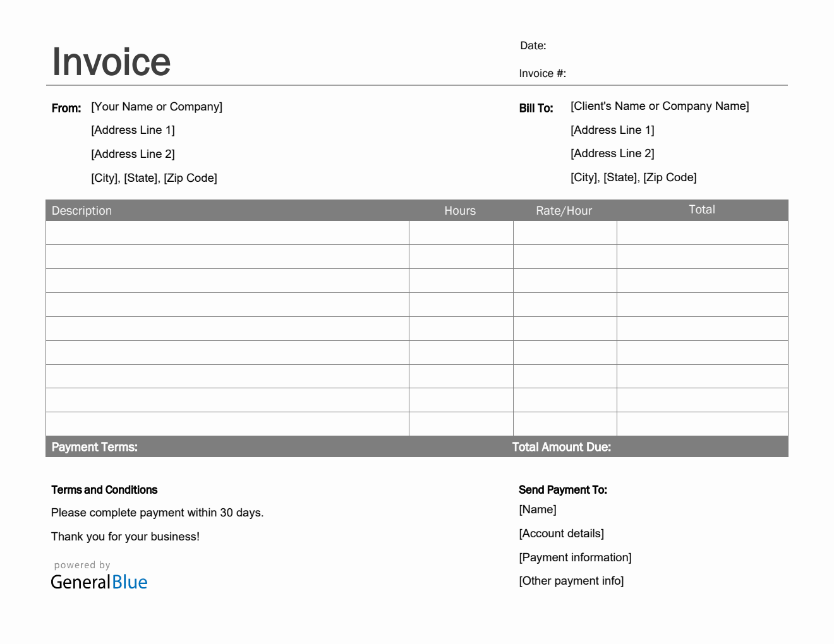Click the [Account details] placeholder
This screenshot has width=834, height=644.
pos(561,533)
